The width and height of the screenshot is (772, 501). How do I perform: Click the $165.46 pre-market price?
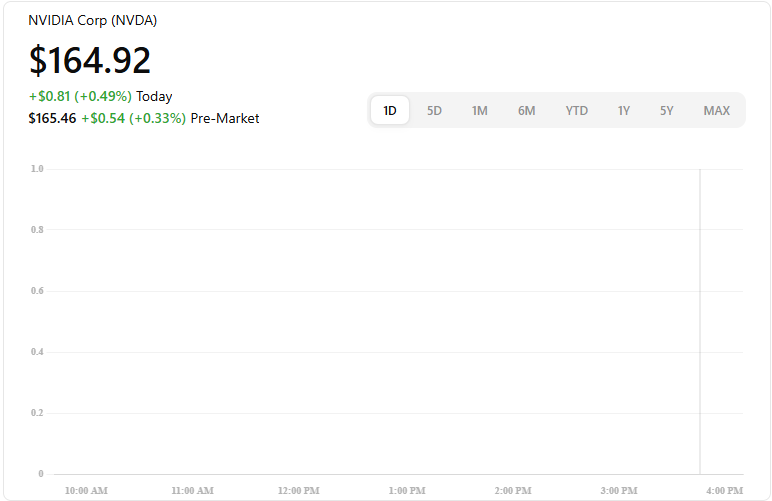coord(52,118)
